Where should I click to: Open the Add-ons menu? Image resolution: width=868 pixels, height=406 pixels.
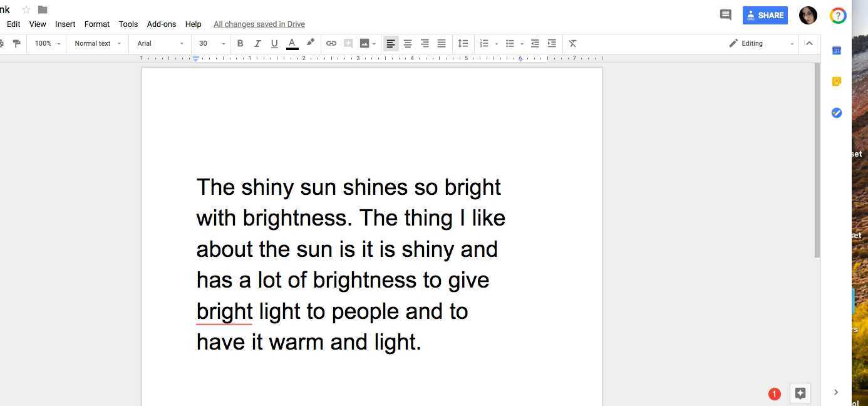point(162,24)
